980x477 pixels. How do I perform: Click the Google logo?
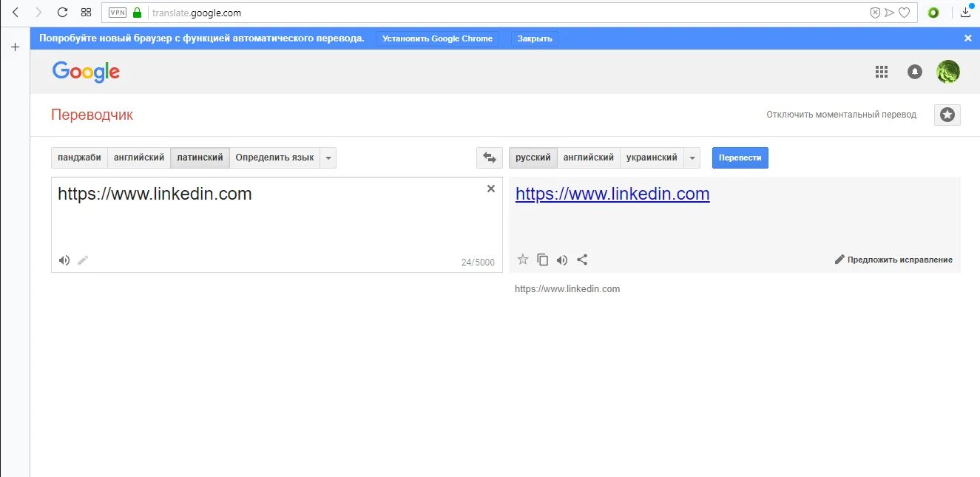(x=86, y=72)
